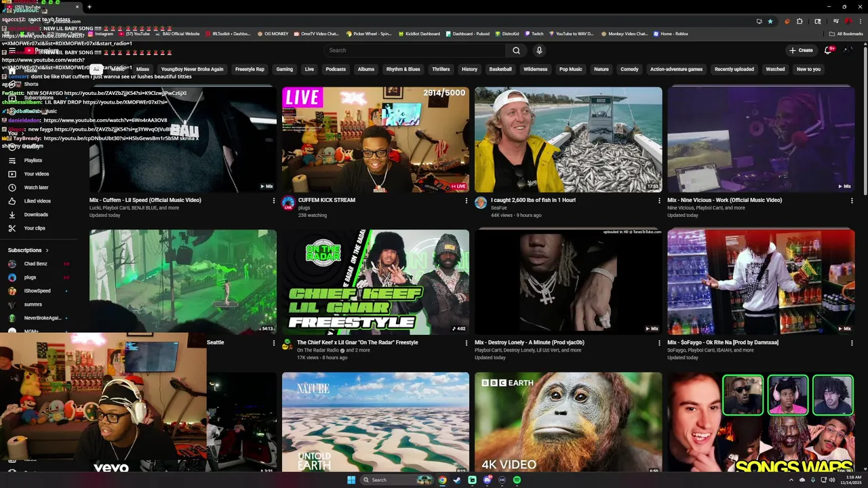The image size is (868, 488).
Task: Open more options for Chief Keef freestyle video
Action: (467, 343)
